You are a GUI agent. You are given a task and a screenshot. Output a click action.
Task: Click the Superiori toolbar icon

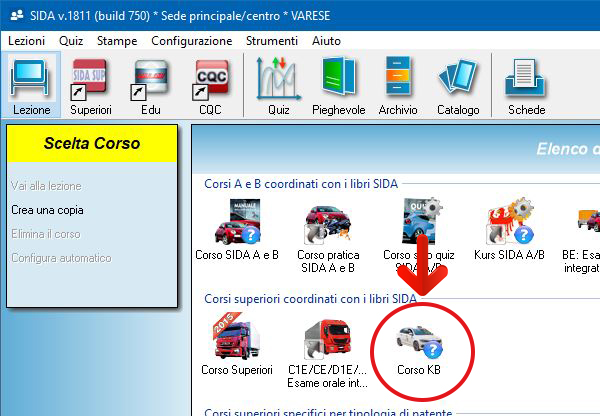91,85
